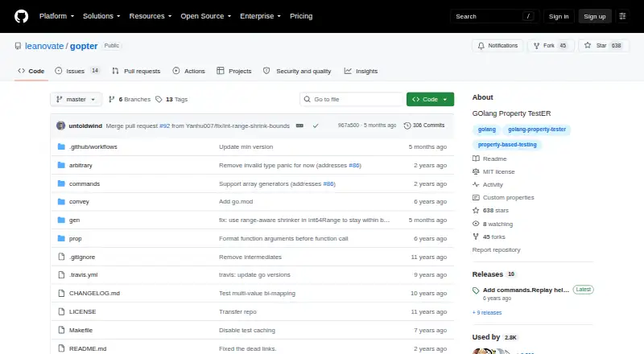Click the file icon next to .travis.yml
644x354 pixels.
coord(61,274)
